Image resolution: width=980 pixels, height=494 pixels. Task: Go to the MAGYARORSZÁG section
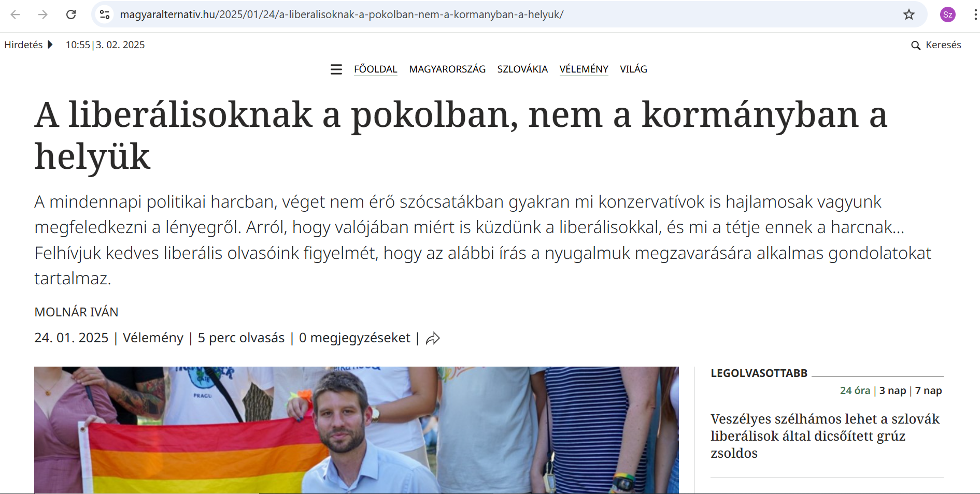coord(447,69)
